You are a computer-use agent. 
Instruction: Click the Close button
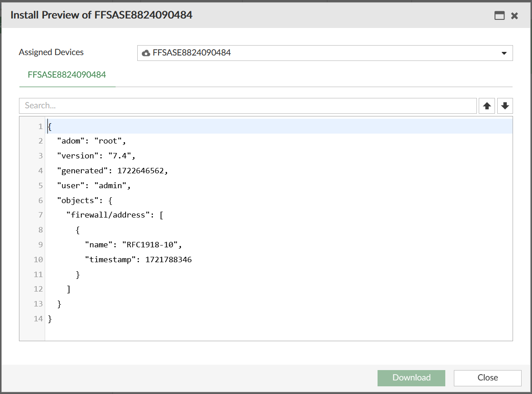click(487, 378)
